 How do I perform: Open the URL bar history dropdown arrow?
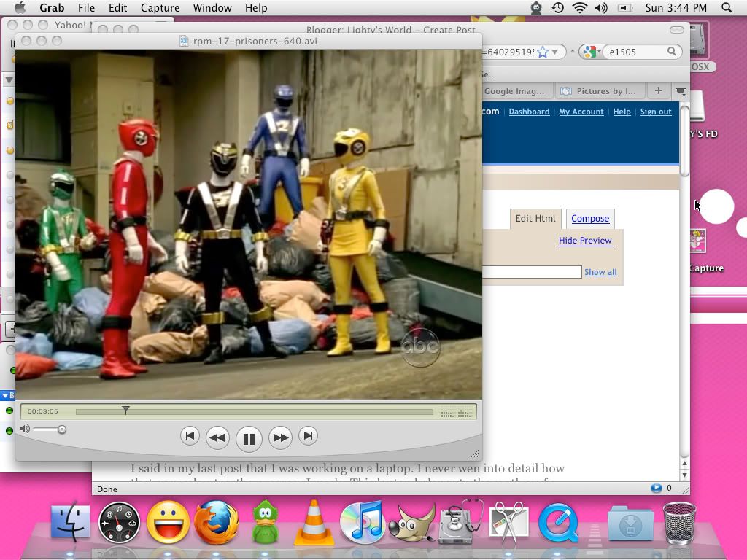555,52
